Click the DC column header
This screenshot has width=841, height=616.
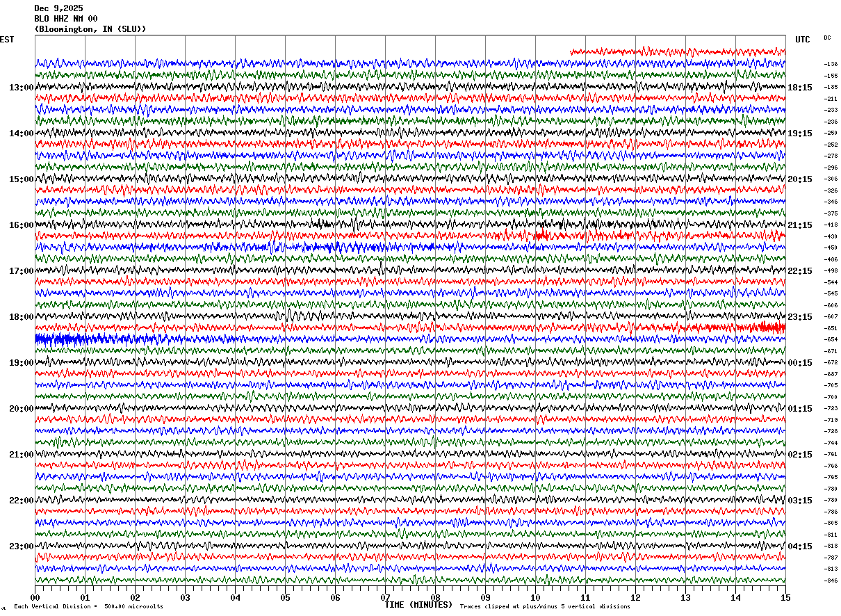click(827, 38)
